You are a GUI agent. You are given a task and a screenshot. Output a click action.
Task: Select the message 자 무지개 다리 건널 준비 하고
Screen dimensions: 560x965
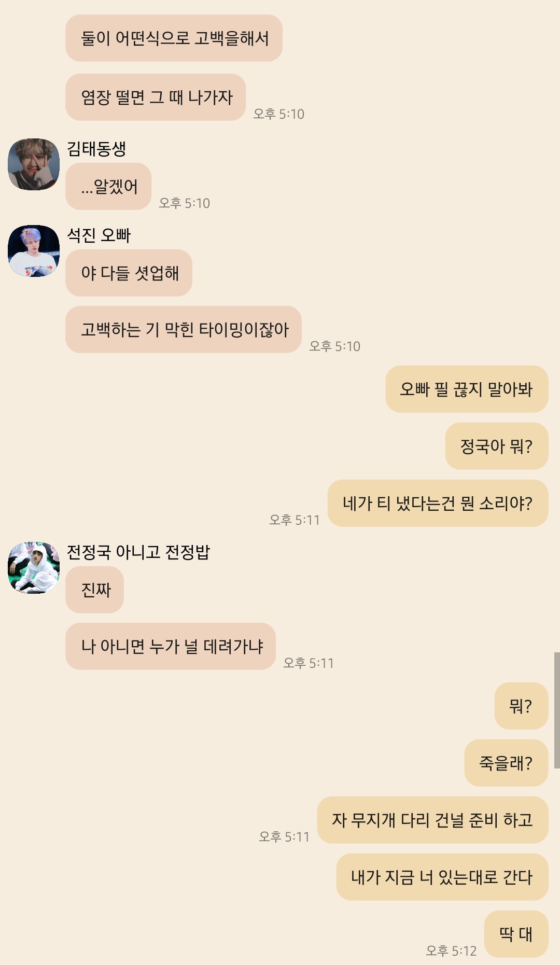click(x=432, y=820)
